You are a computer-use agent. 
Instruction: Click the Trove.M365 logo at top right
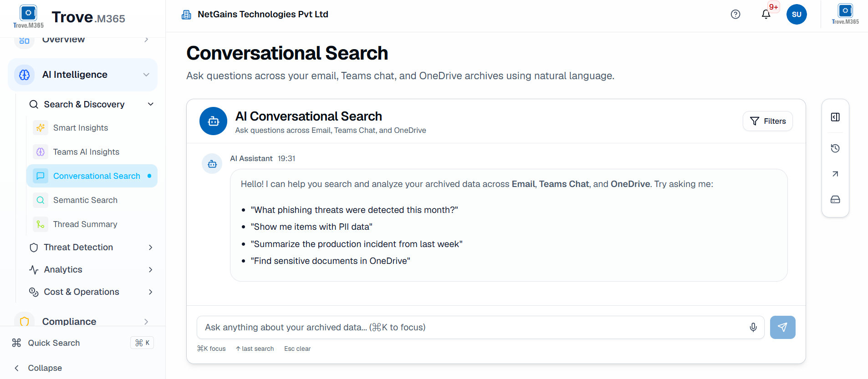point(845,14)
